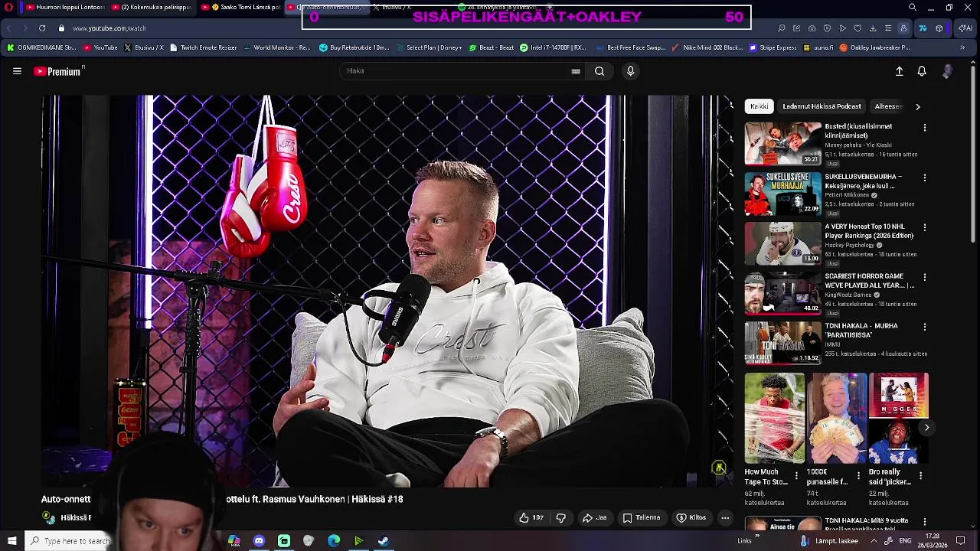
Task: Open A VERY Honest Top 10 NHL video title
Action: (869, 231)
